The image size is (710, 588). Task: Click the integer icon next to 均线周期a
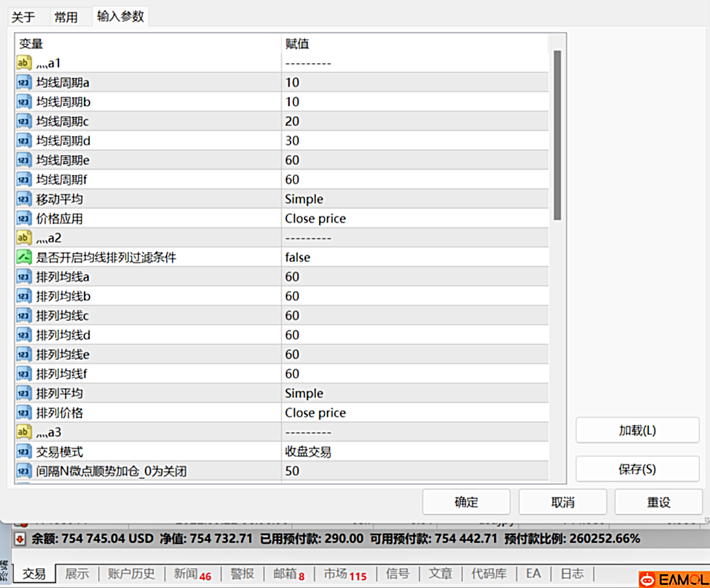pyautogui.click(x=24, y=82)
